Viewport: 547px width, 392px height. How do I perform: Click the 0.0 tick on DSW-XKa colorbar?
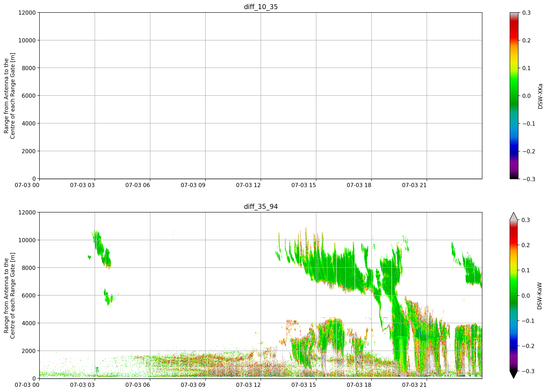tap(527, 96)
